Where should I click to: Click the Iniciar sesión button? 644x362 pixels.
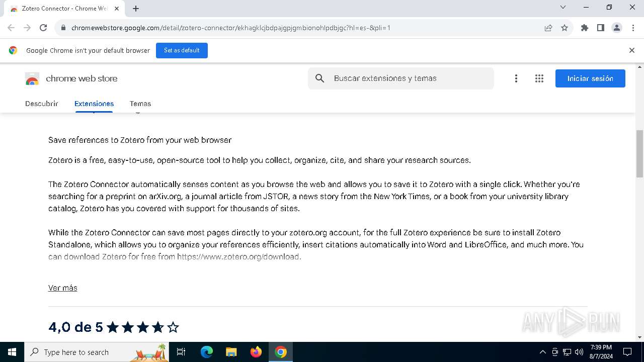(590, 78)
